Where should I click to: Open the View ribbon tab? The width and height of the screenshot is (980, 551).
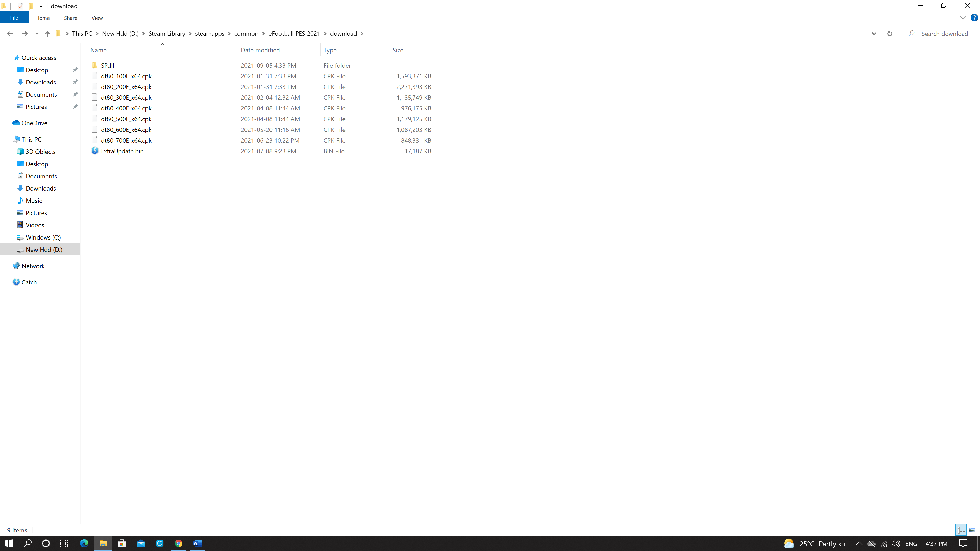[97, 18]
